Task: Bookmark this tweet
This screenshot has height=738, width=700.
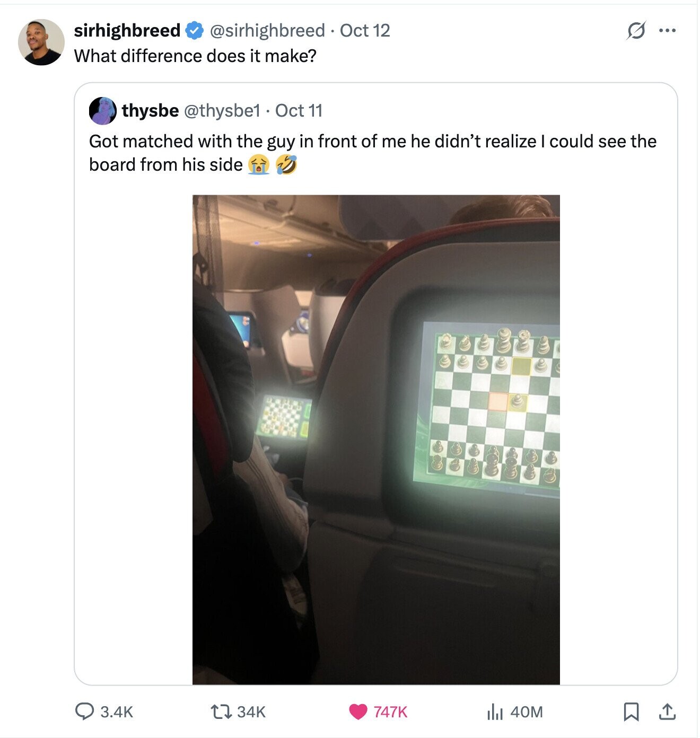Action: tap(631, 711)
